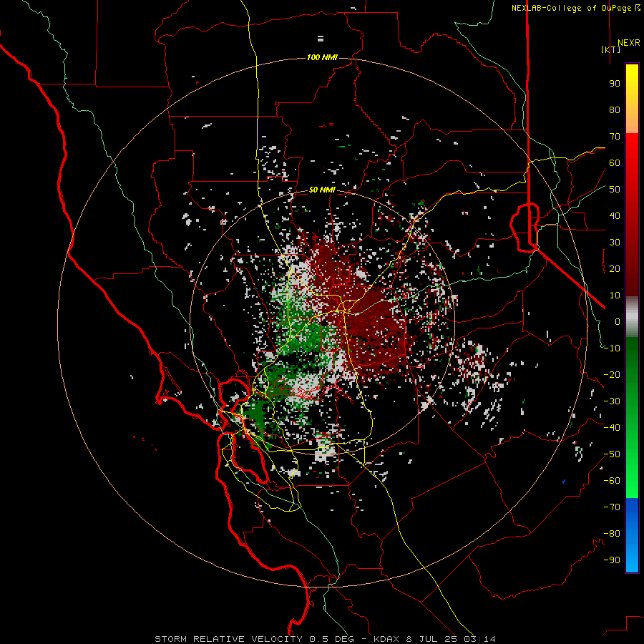The width and height of the screenshot is (644, 644).
Task: Click the -40 value on the velocity scale
Action: 612,428
